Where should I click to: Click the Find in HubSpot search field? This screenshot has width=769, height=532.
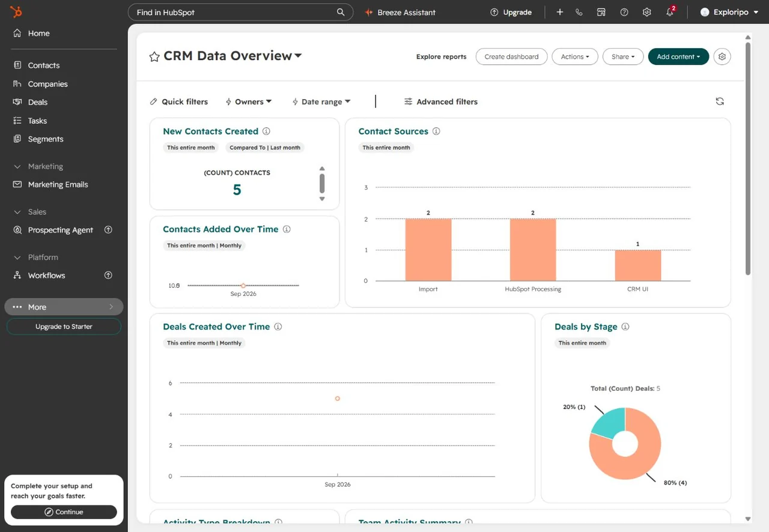point(240,12)
